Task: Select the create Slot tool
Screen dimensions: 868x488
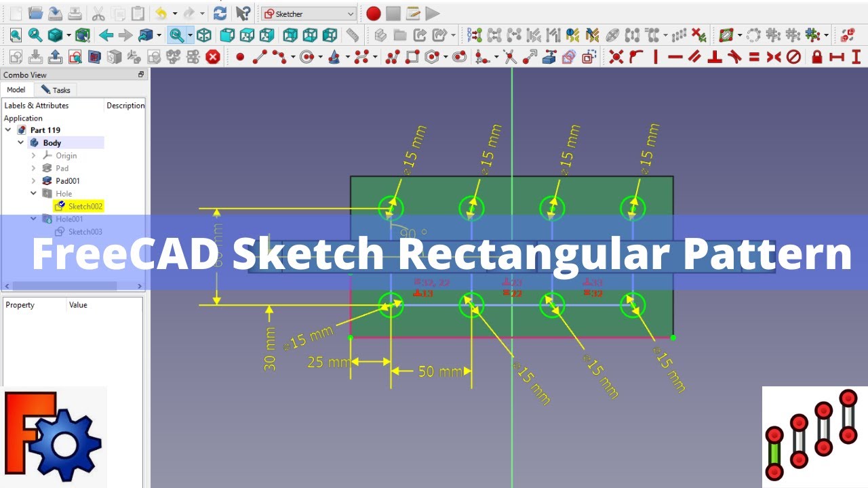Action: coord(459,57)
